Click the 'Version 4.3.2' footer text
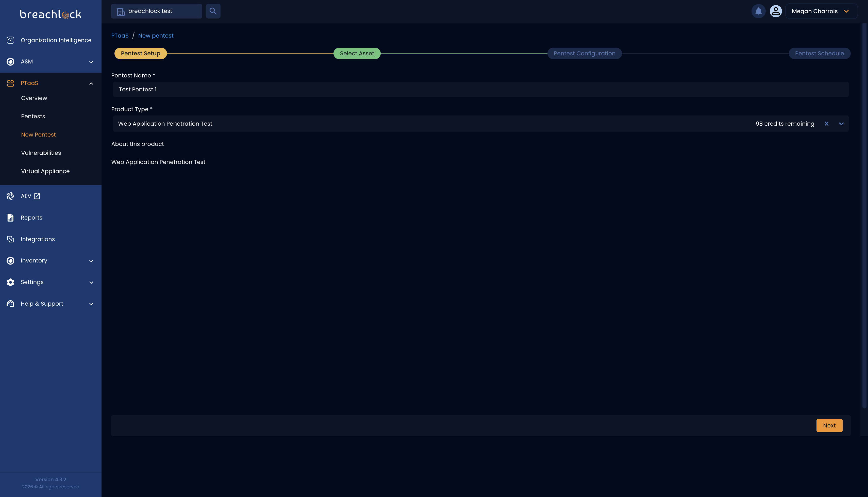 coord(51,479)
